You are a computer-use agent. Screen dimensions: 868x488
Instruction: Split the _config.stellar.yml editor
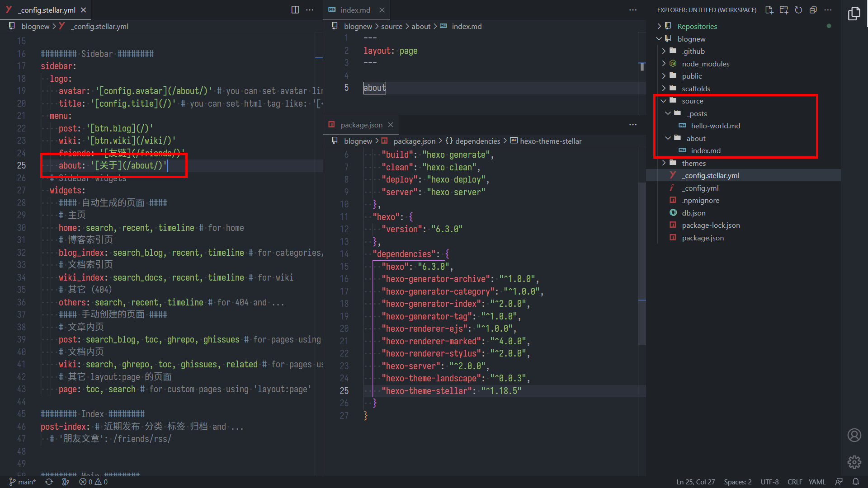click(295, 9)
